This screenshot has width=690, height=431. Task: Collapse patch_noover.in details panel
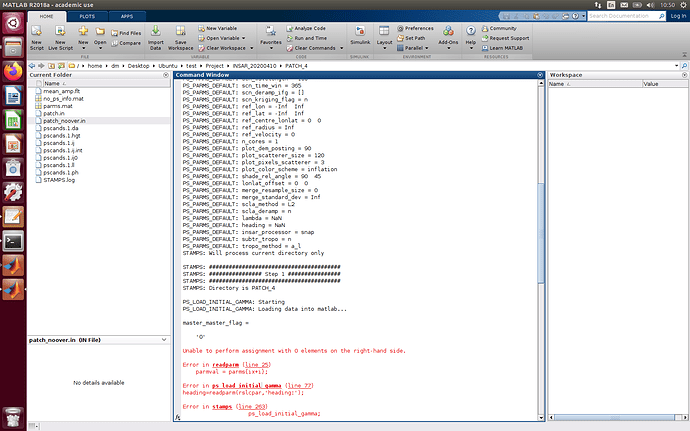(x=164, y=340)
